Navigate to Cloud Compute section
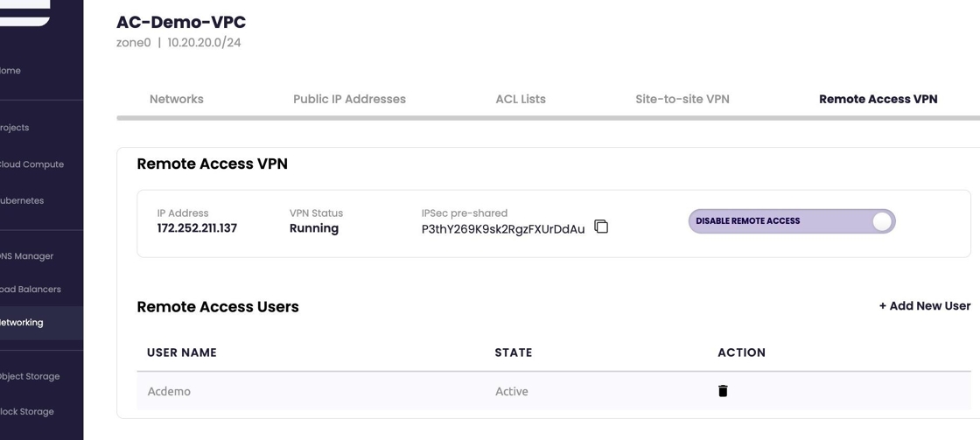 point(31,164)
